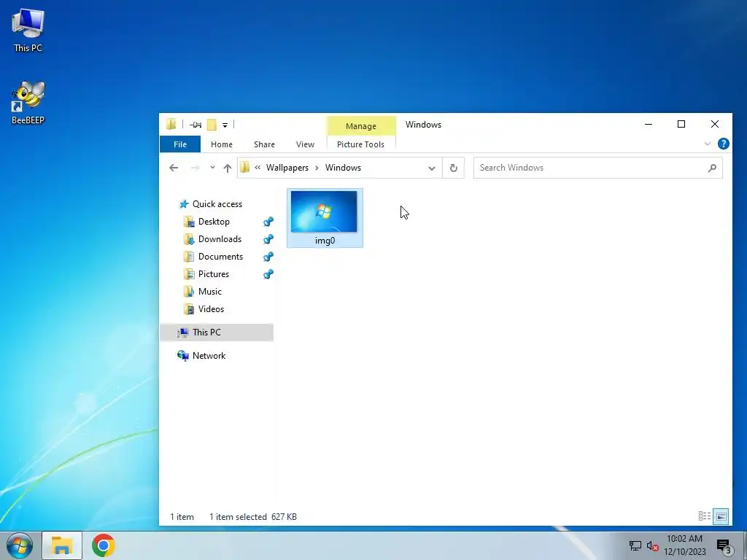Open Explorer help question mark icon
This screenshot has height=560, width=747.
click(x=723, y=144)
